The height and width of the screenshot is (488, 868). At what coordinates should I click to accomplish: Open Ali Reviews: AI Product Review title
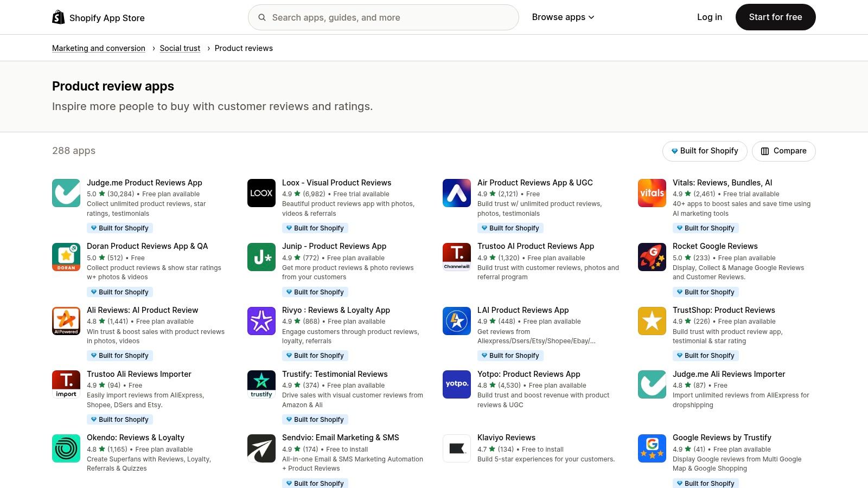[x=142, y=310]
